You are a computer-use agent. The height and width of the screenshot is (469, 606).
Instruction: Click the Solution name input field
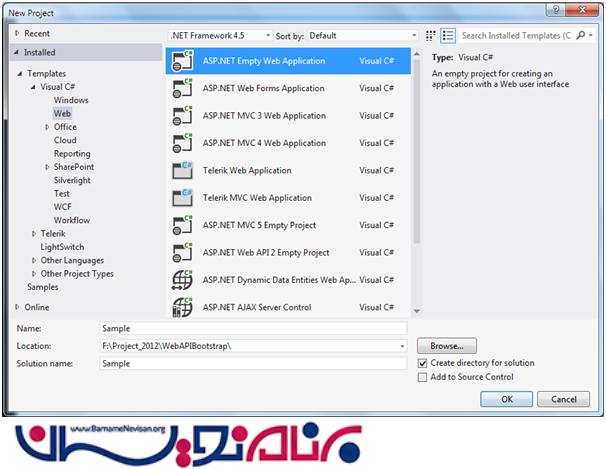coord(253,364)
